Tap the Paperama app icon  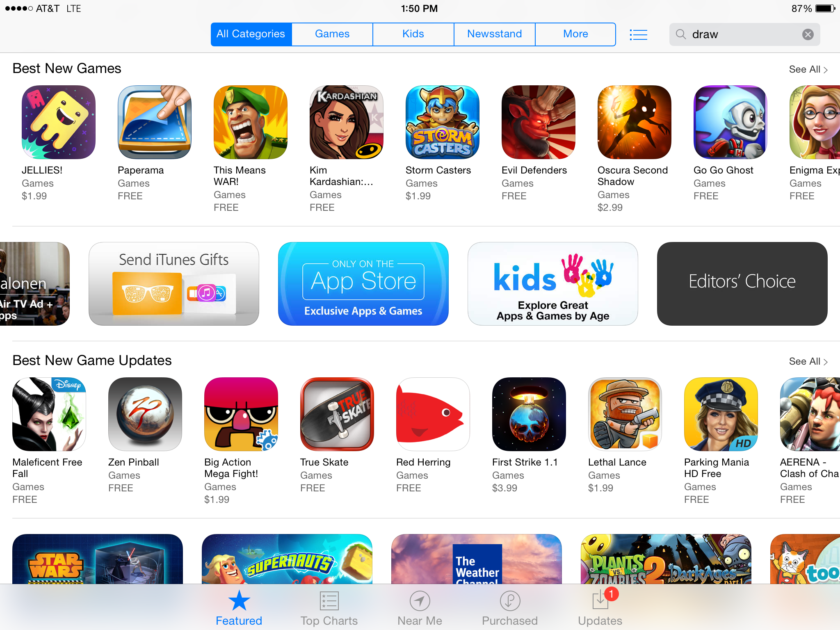155,122
